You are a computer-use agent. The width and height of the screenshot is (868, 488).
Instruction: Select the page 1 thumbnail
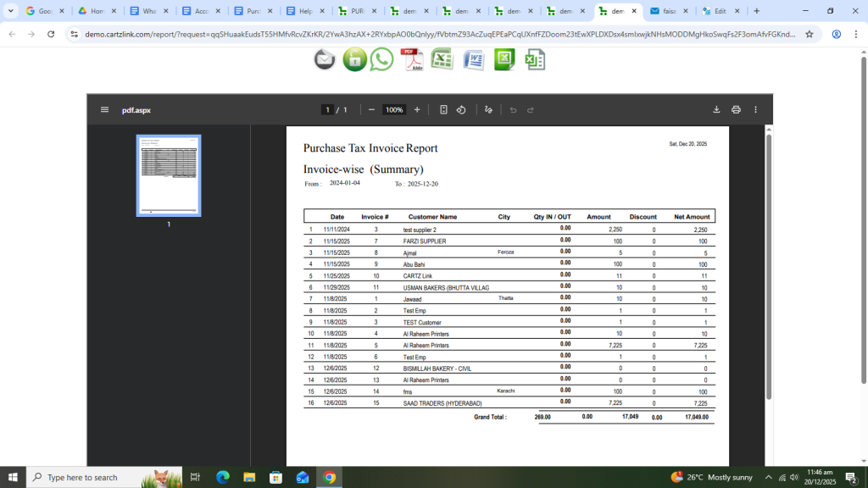pyautogui.click(x=169, y=175)
